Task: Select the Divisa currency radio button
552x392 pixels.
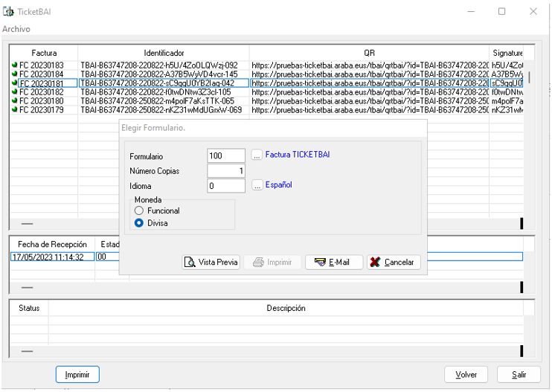Action: pyautogui.click(x=139, y=222)
